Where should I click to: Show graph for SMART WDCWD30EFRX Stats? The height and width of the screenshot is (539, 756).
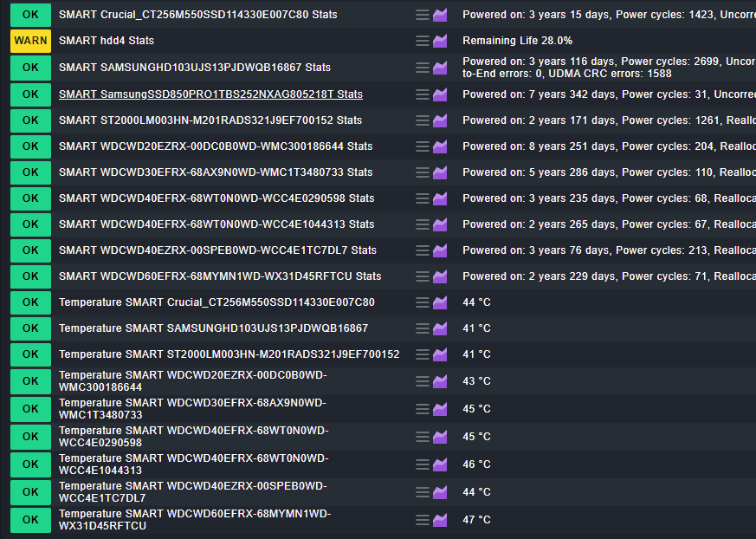(x=440, y=172)
